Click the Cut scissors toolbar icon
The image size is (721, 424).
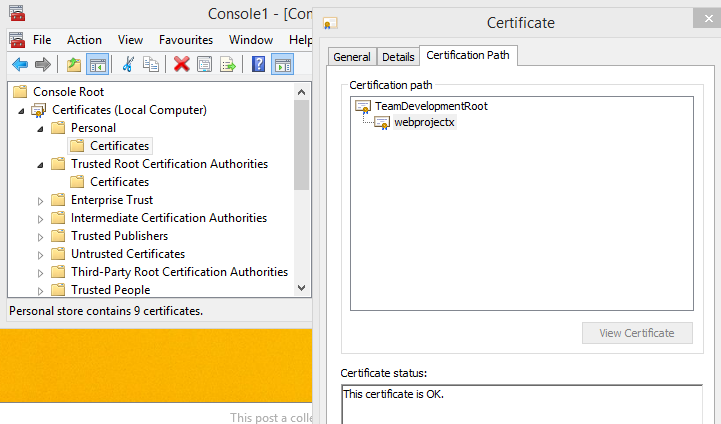pos(128,65)
